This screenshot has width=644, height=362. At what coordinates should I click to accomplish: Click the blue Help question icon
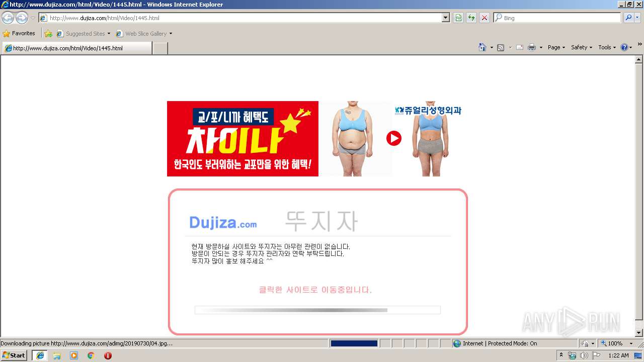[624, 47]
